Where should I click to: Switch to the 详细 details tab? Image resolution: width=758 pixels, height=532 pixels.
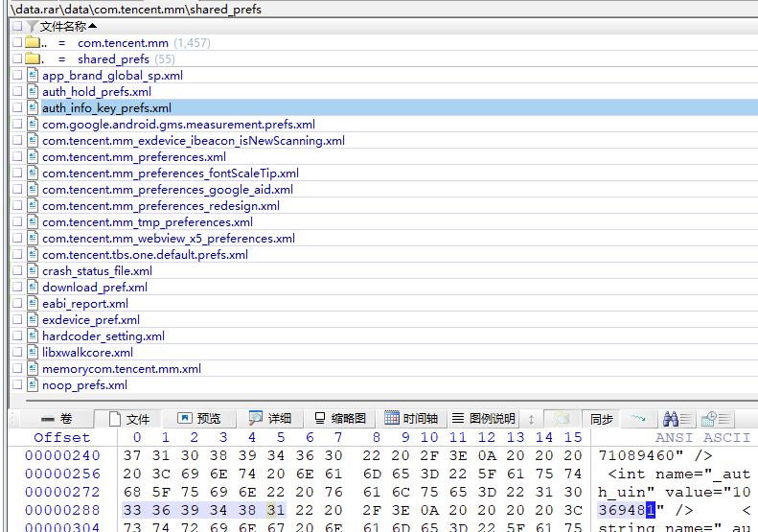(269, 419)
